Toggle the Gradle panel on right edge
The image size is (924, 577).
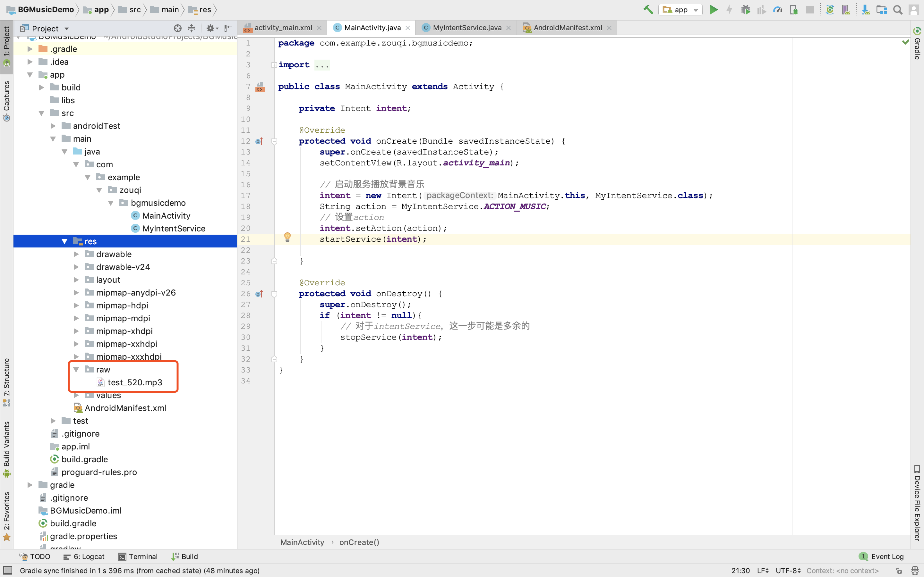click(917, 44)
